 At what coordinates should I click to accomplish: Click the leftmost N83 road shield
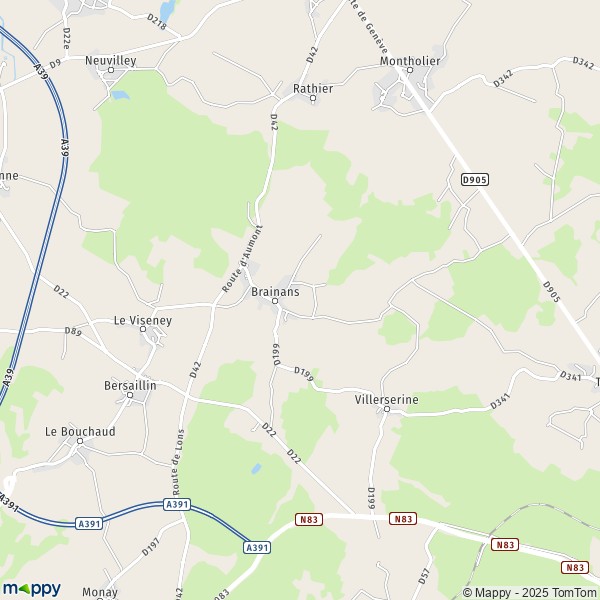[309, 519]
